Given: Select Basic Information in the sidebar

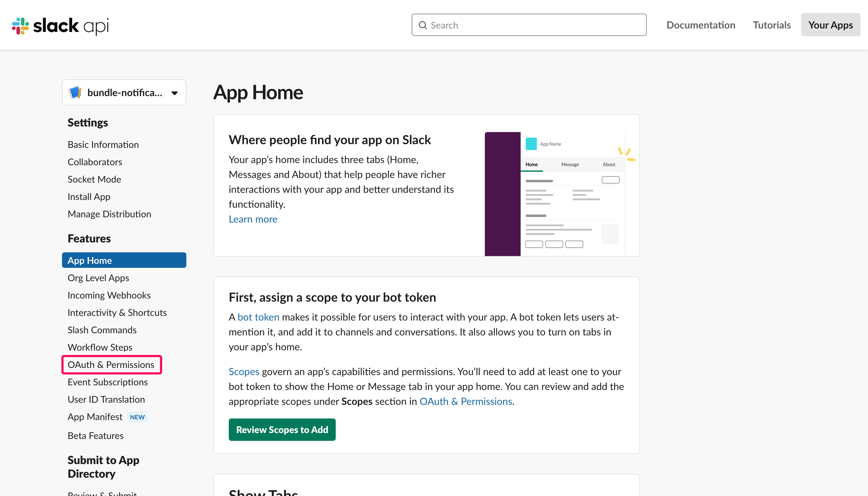Looking at the screenshot, I should [x=103, y=144].
